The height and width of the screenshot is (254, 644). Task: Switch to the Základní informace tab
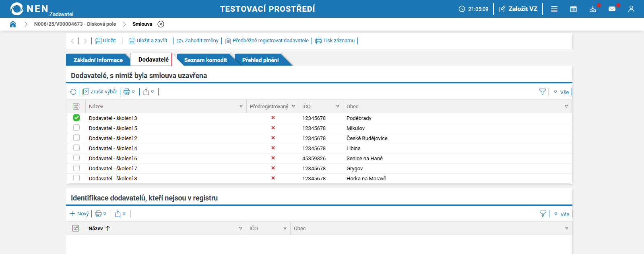[98, 60]
